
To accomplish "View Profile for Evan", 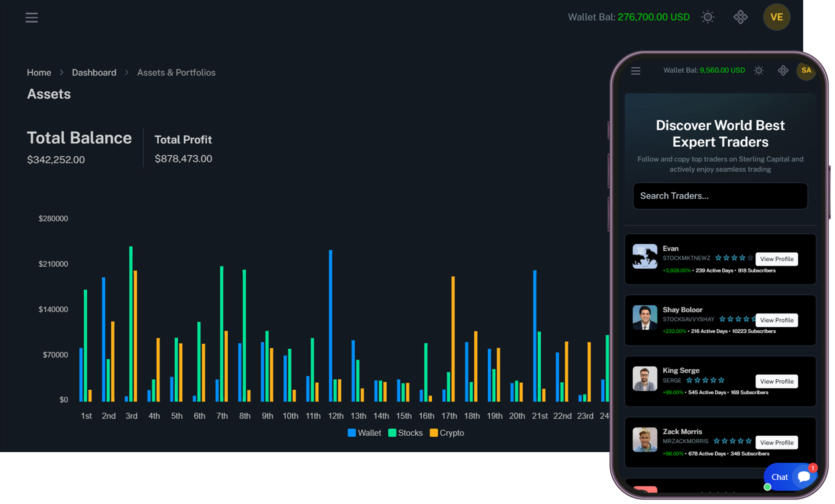I will tap(777, 259).
